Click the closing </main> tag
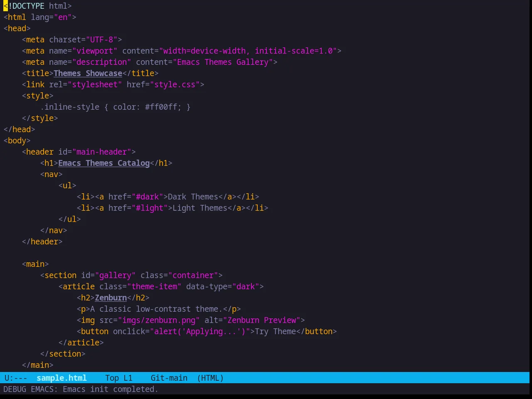The image size is (532, 399). pos(37,365)
